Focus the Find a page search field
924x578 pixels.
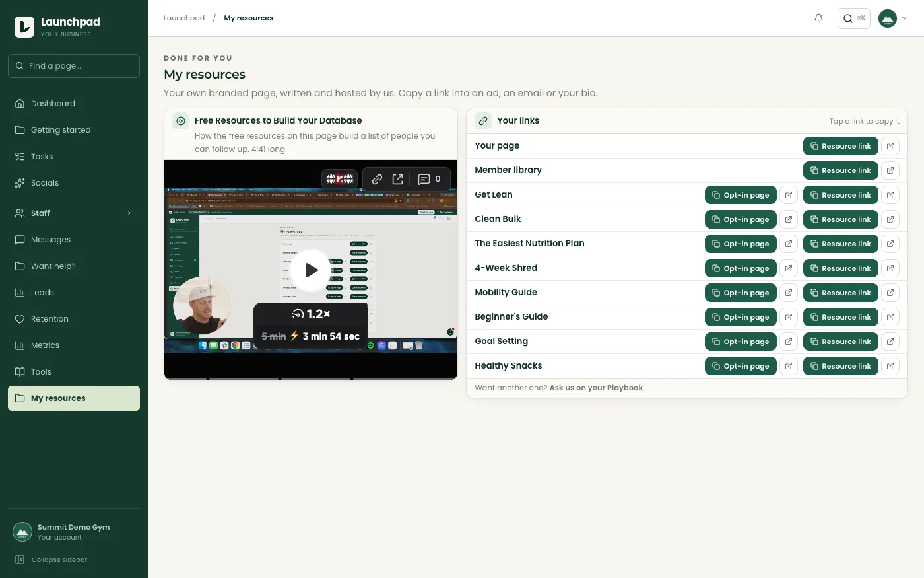(74, 66)
